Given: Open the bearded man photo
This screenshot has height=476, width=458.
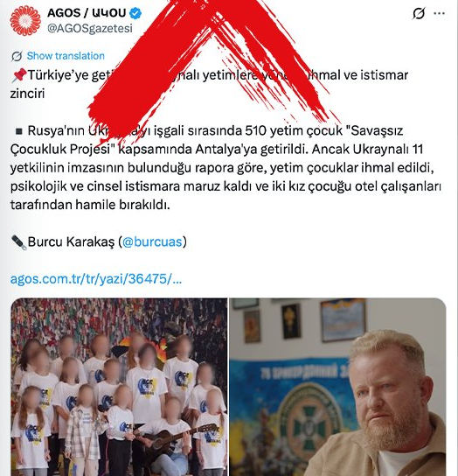Looking at the screenshot, I should pos(337,387).
